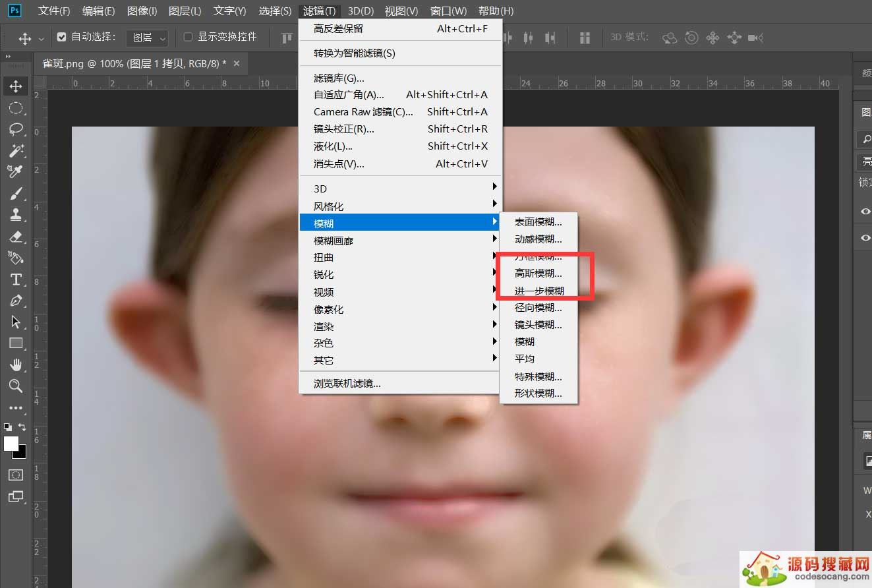Click the 3D pan mode icon

[712, 38]
